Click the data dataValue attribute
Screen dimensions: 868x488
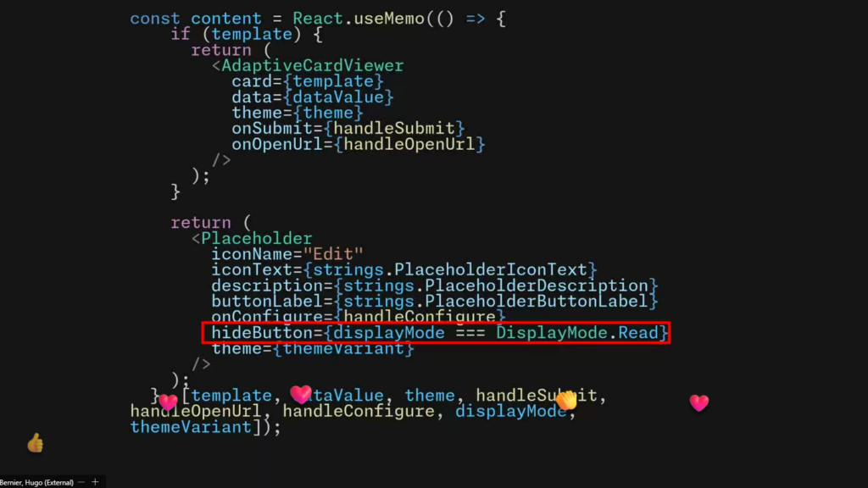point(313,97)
